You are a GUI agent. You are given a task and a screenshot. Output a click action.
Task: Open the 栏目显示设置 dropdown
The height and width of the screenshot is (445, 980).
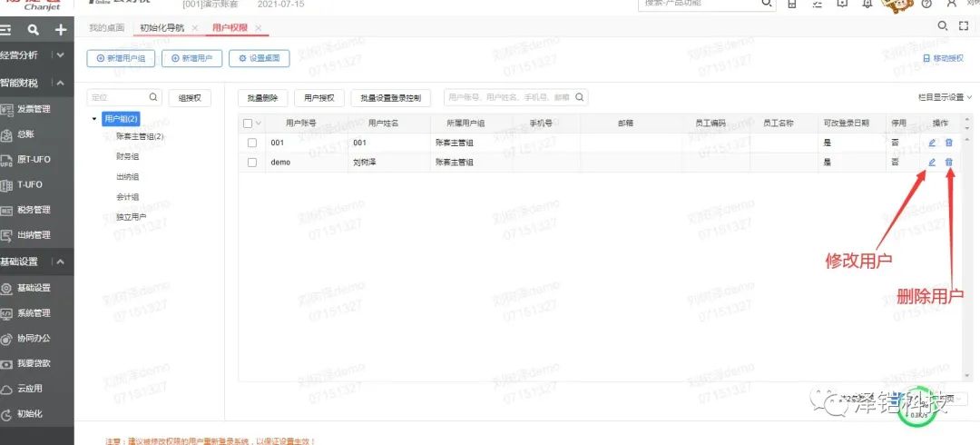coord(945,98)
